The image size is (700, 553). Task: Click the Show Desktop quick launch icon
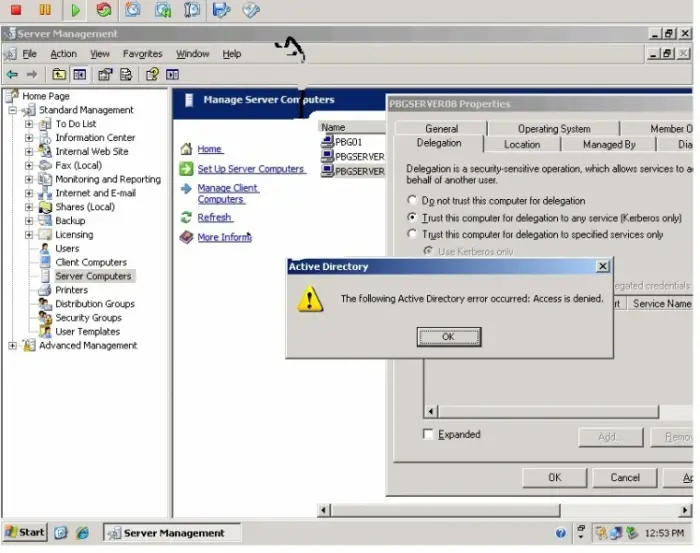[61, 532]
